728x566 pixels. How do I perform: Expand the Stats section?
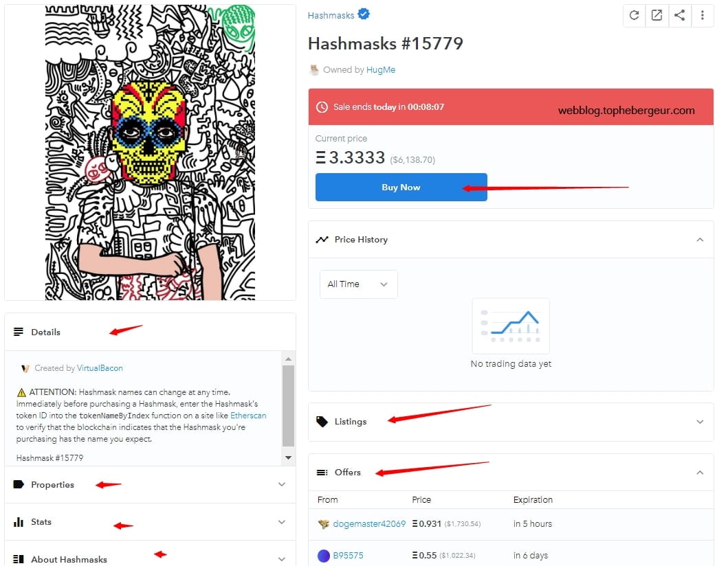click(x=150, y=522)
